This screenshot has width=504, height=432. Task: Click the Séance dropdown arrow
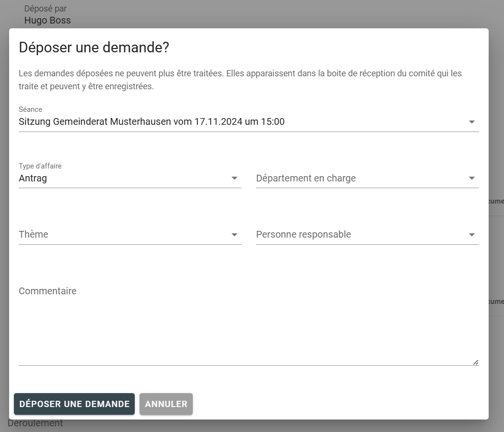point(471,122)
